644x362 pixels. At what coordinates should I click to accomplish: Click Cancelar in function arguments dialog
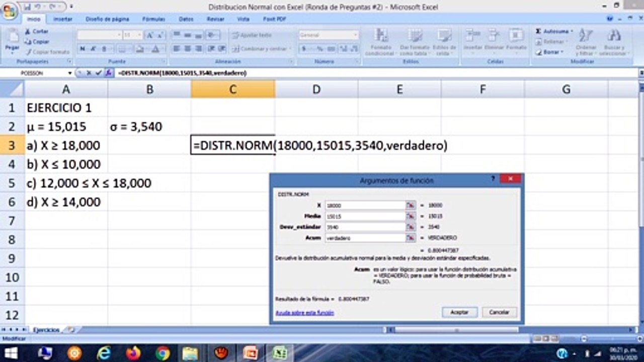pyautogui.click(x=499, y=312)
